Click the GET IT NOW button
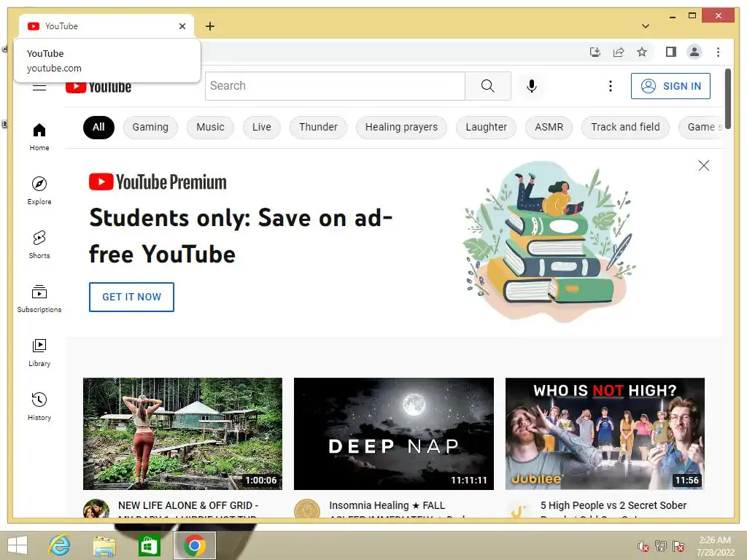Screen dimensions: 747x560 click(x=131, y=297)
